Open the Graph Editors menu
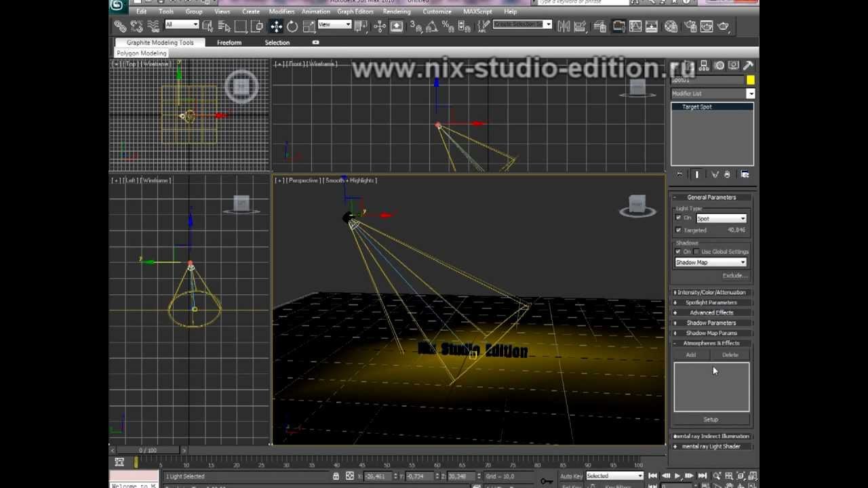Viewport: 868px width, 488px height. click(x=355, y=12)
